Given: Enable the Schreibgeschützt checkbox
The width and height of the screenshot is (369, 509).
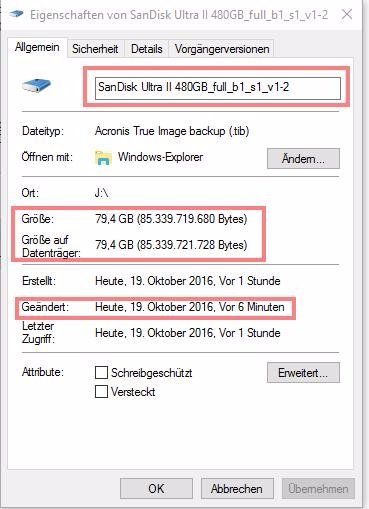Looking at the screenshot, I should pyautogui.click(x=101, y=373).
